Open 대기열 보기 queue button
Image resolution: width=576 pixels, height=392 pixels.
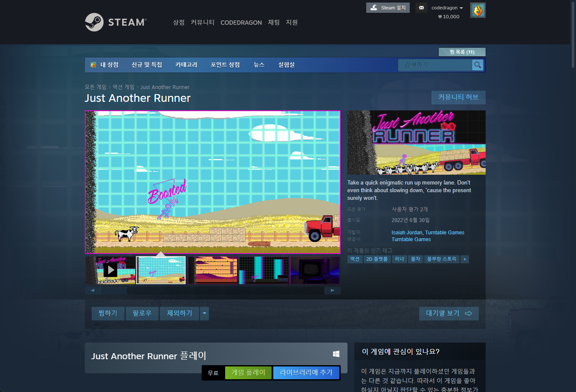pos(449,314)
